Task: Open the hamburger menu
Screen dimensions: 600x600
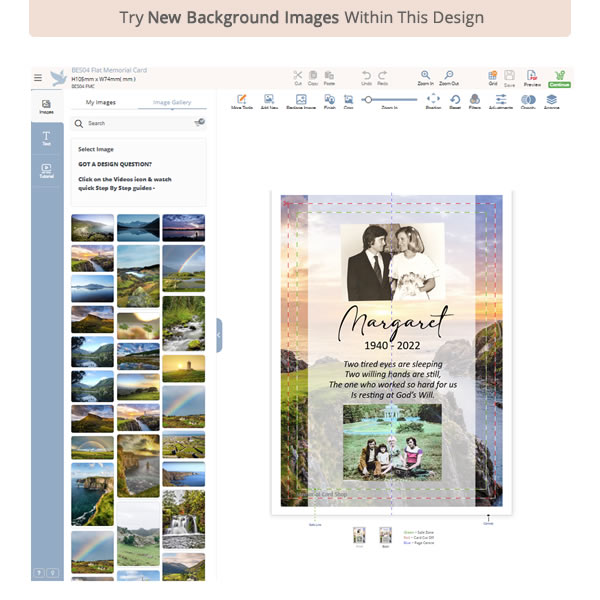Action: tap(38, 77)
